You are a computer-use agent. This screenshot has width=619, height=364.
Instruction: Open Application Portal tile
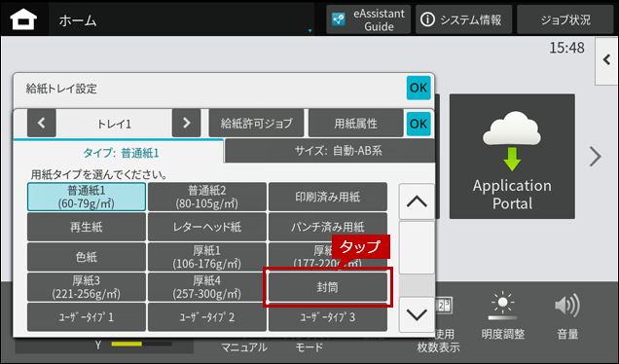pyautogui.click(x=512, y=157)
